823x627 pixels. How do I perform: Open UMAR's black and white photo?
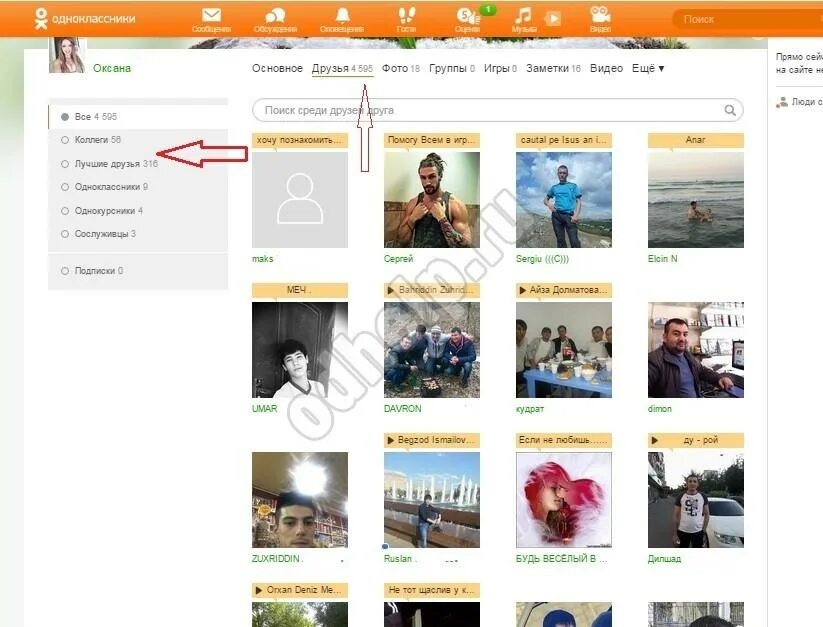click(x=300, y=350)
